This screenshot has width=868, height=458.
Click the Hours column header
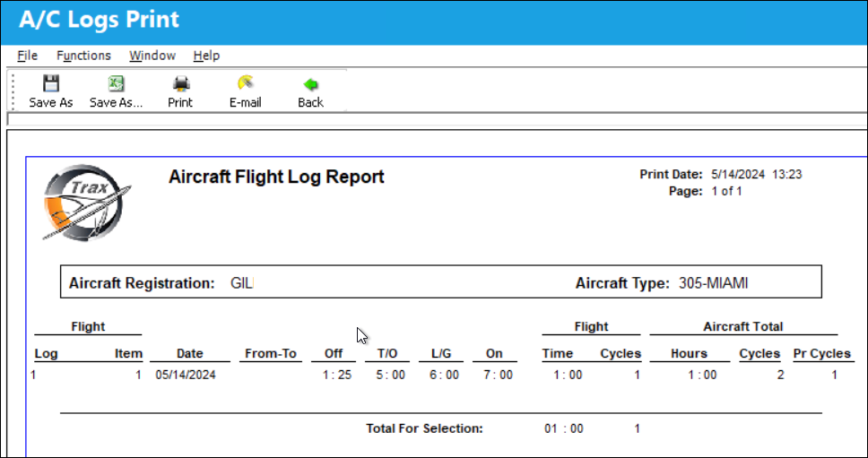[x=690, y=353]
